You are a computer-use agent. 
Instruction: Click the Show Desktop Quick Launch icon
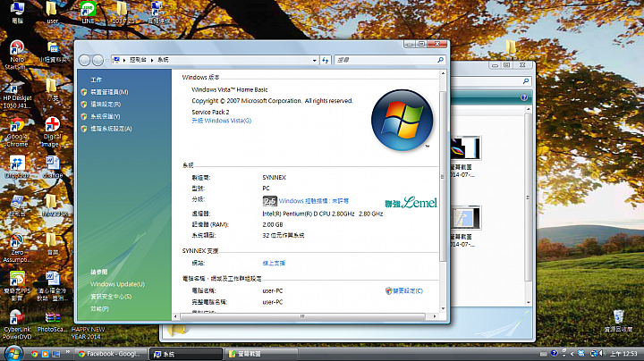pyautogui.click(x=56, y=354)
